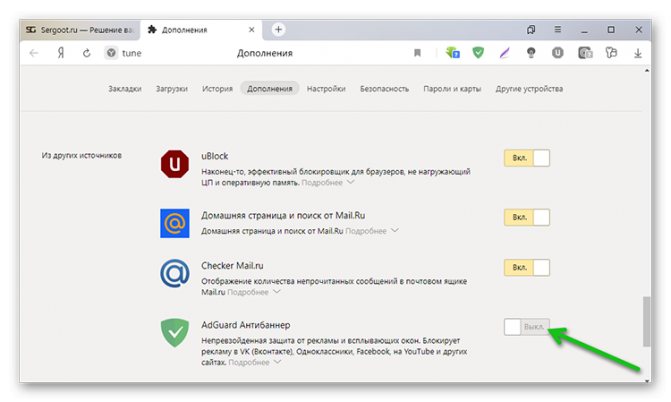671x402 pixels.
Task: Click the Mail.Ru homepage extension icon
Action: (175, 223)
